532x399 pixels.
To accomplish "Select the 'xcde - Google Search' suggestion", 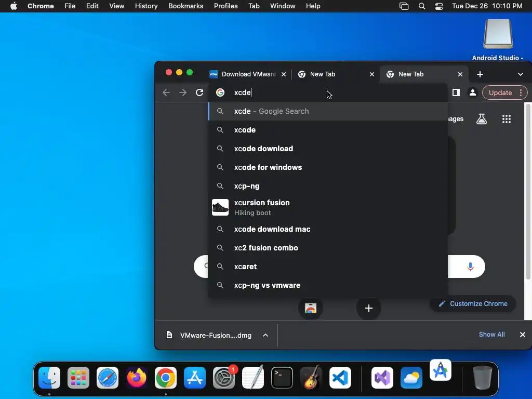I will click(328, 111).
